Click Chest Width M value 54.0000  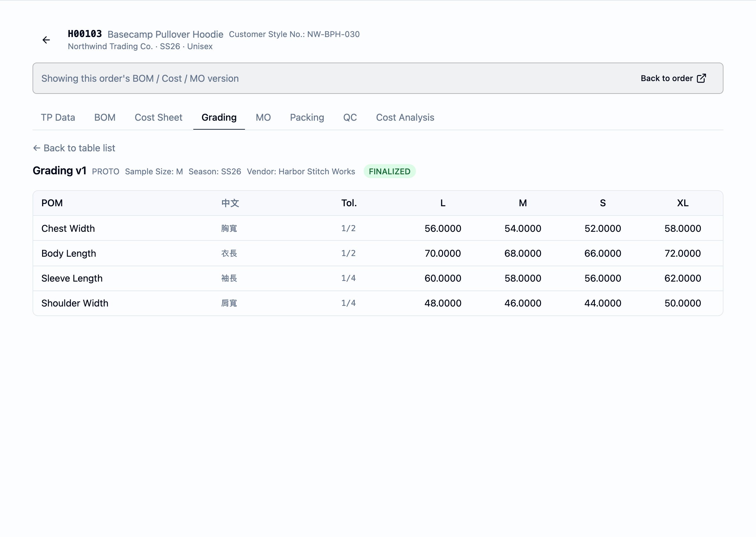pos(523,228)
